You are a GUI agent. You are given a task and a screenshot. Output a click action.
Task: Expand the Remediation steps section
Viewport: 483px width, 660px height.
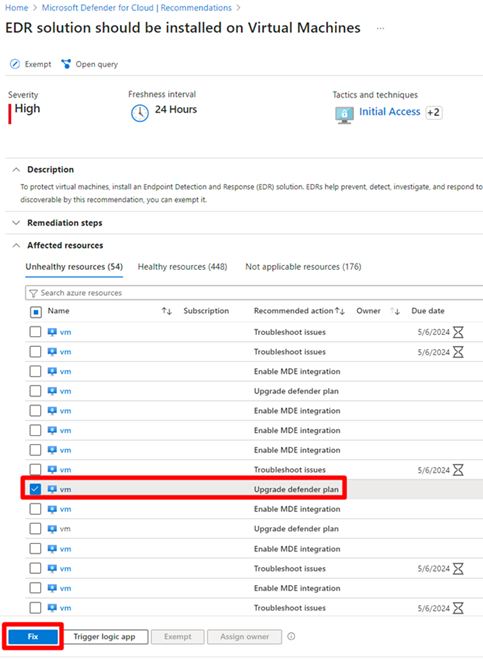point(16,223)
